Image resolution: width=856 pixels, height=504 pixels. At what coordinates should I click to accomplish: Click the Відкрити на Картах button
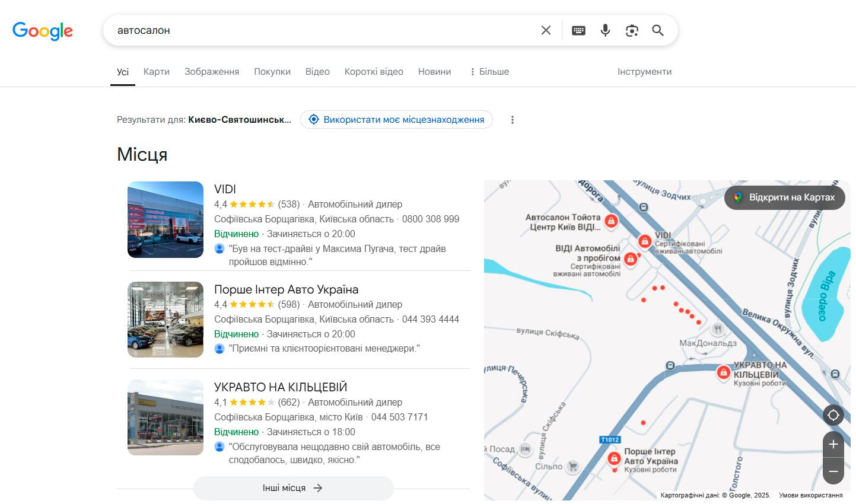pos(784,197)
